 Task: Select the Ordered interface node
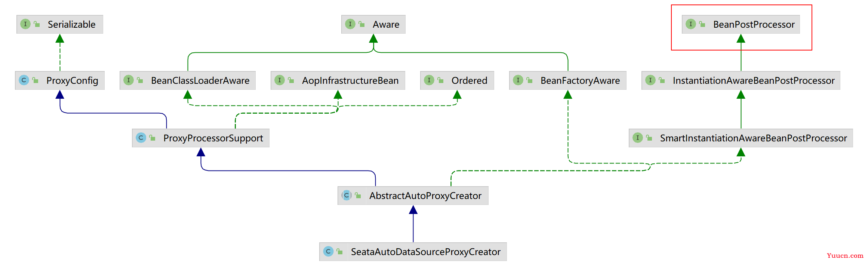[457, 80]
